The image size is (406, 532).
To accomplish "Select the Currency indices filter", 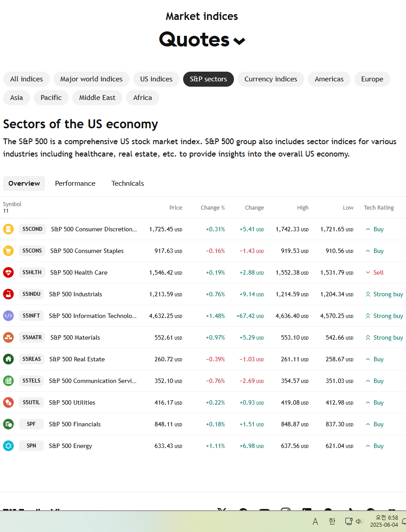I will 271,79.
